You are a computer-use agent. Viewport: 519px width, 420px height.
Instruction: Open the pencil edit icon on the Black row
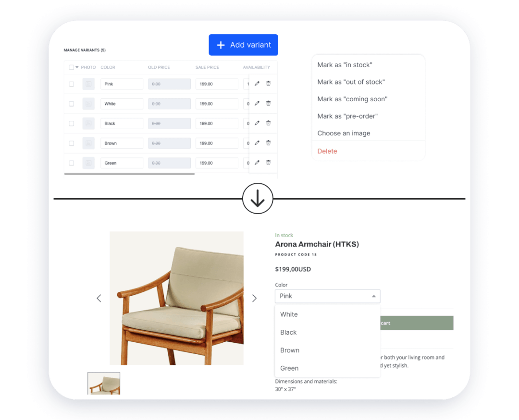click(257, 123)
